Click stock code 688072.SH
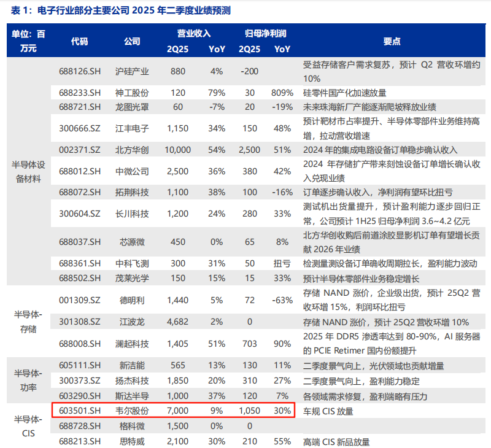The image size is (491, 448). point(80,192)
